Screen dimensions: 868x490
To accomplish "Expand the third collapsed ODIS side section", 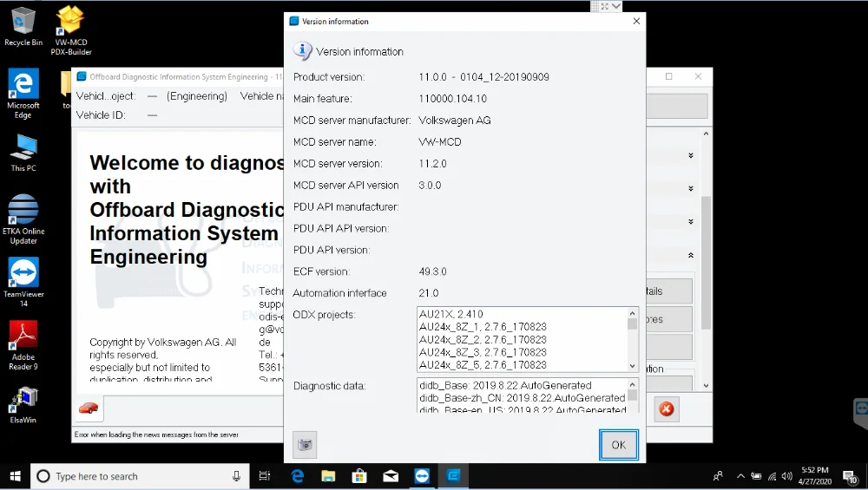I will (691, 222).
